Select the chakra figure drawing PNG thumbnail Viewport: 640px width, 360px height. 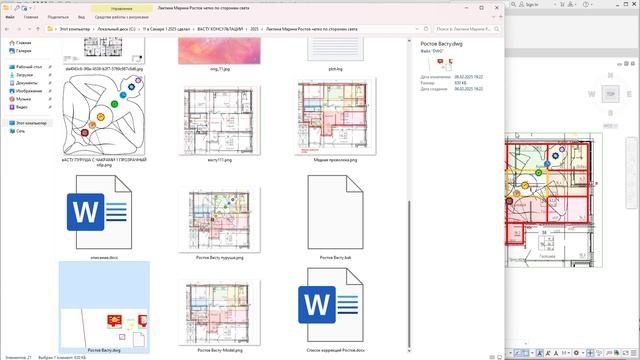[104, 115]
